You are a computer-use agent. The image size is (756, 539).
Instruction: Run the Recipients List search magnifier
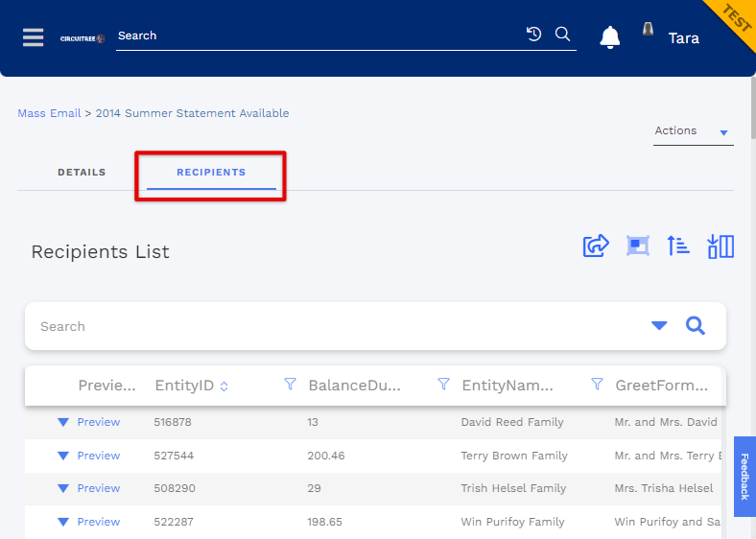(x=696, y=326)
